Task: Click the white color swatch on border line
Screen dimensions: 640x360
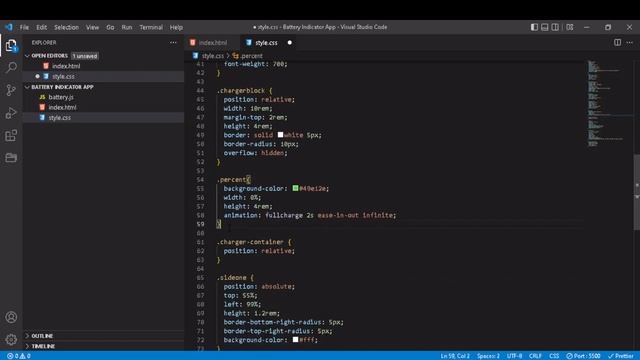Action: pyautogui.click(x=280, y=135)
